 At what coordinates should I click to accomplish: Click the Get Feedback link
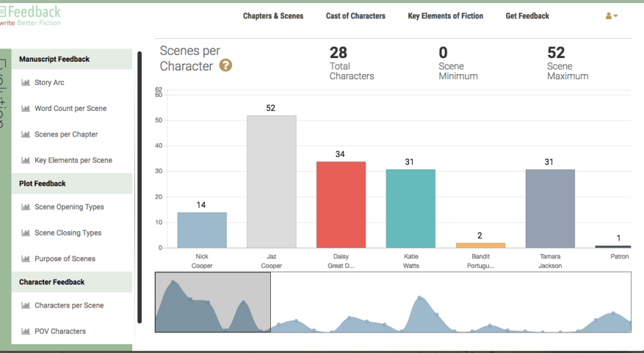coord(527,16)
